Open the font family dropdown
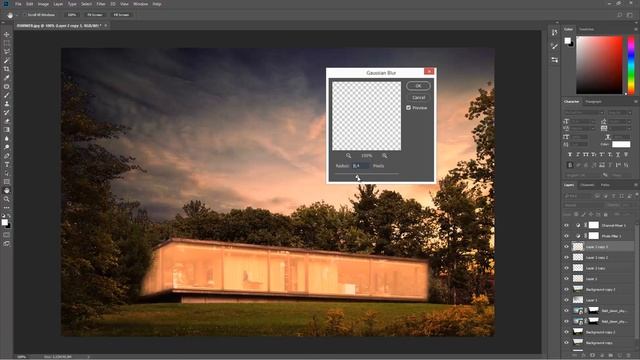 584,113
